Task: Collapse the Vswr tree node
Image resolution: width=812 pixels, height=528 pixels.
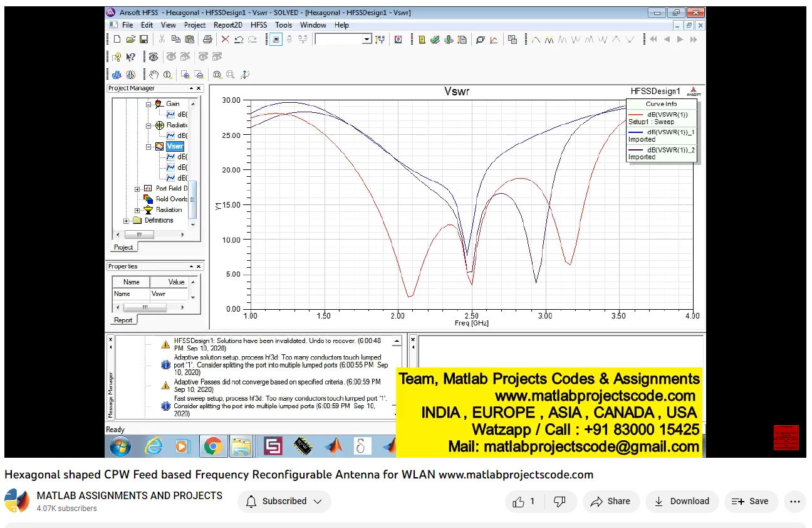Action: (x=149, y=147)
